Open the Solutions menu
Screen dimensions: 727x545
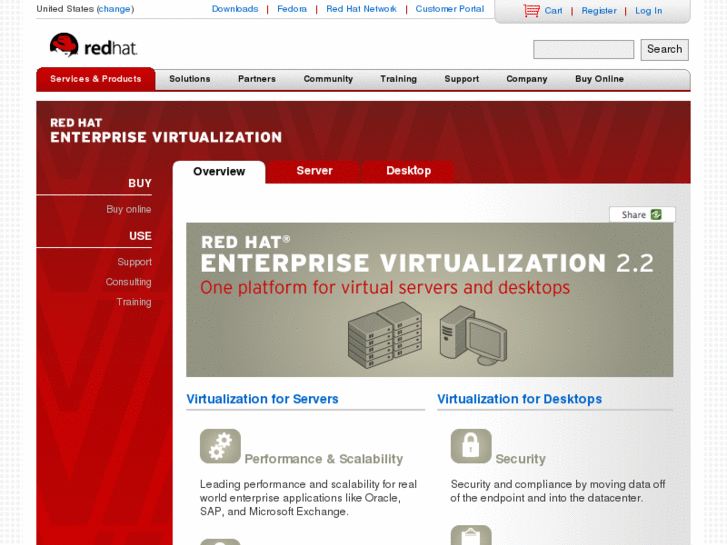190,79
